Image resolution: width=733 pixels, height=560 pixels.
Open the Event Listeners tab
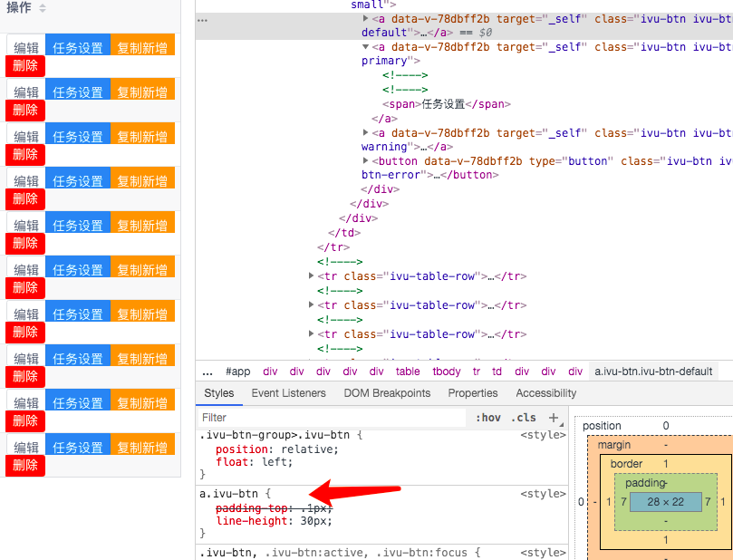(x=288, y=393)
